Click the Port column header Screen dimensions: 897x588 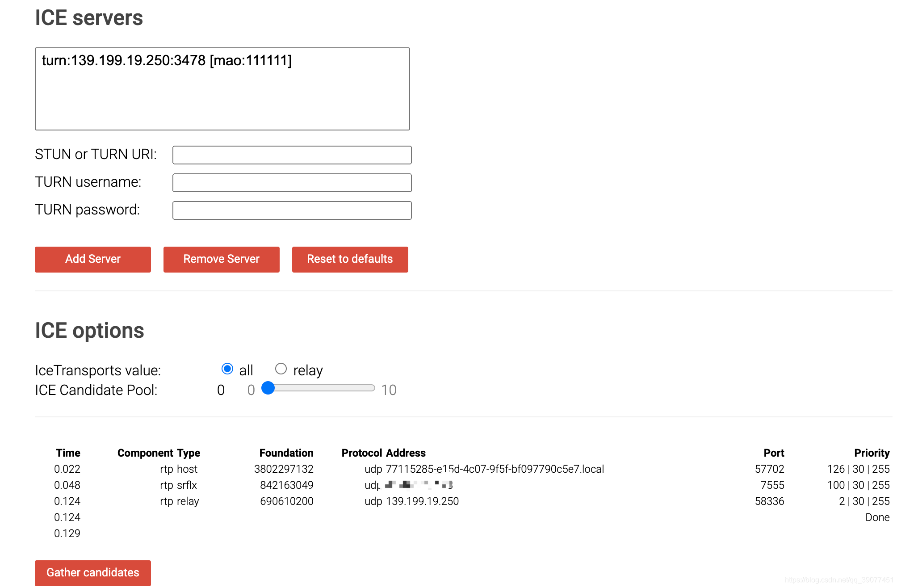(x=774, y=453)
